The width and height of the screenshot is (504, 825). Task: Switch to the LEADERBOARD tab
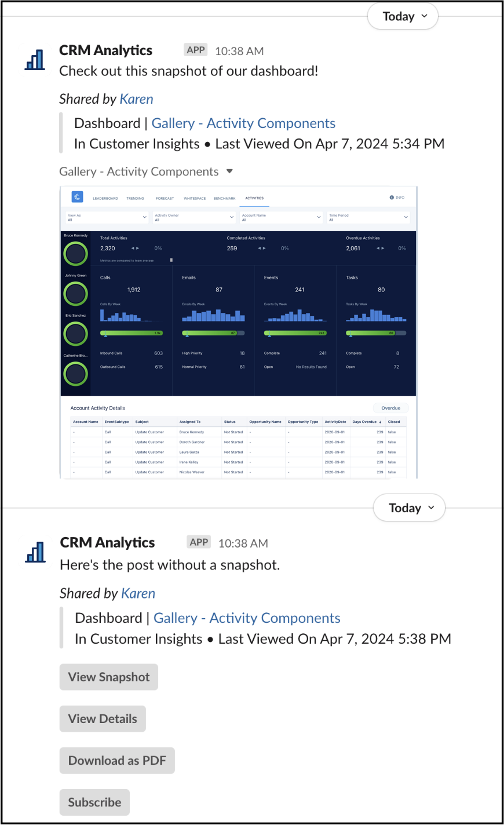click(105, 199)
